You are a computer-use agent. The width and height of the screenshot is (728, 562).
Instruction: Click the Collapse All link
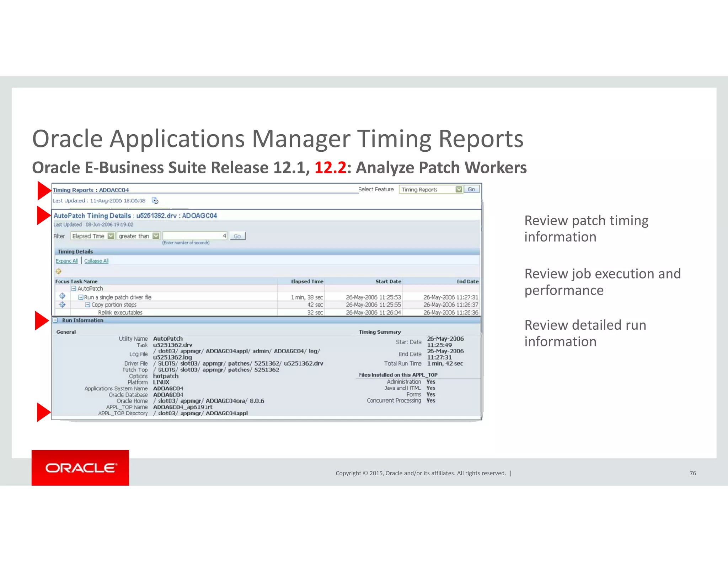96,261
